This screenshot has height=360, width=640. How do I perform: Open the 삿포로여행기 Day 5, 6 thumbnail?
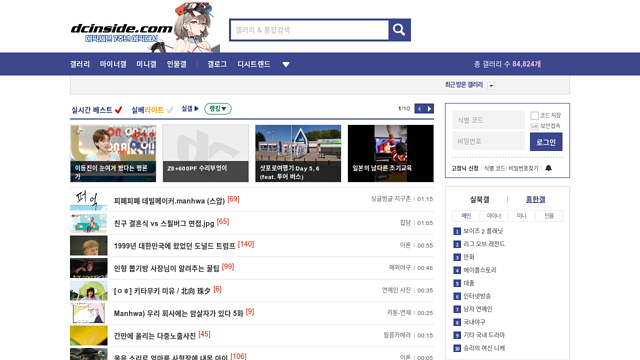[x=298, y=153]
